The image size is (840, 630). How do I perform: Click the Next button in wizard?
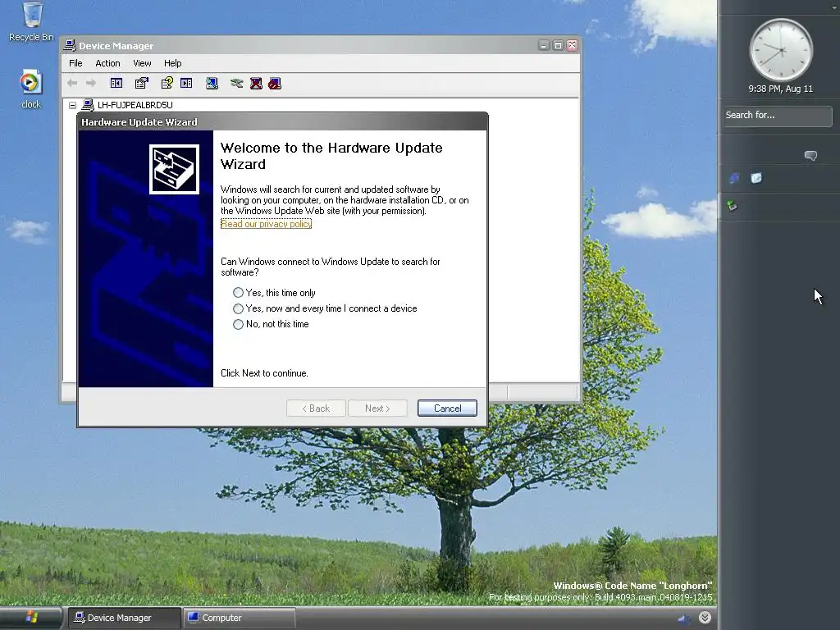[x=377, y=409]
